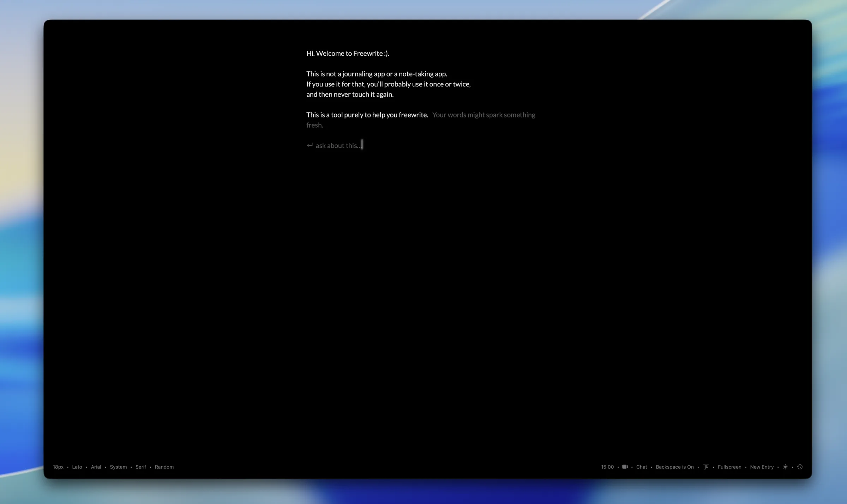This screenshot has height=504, width=847.
Task: Enter Fullscreen mode
Action: (729, 467)
